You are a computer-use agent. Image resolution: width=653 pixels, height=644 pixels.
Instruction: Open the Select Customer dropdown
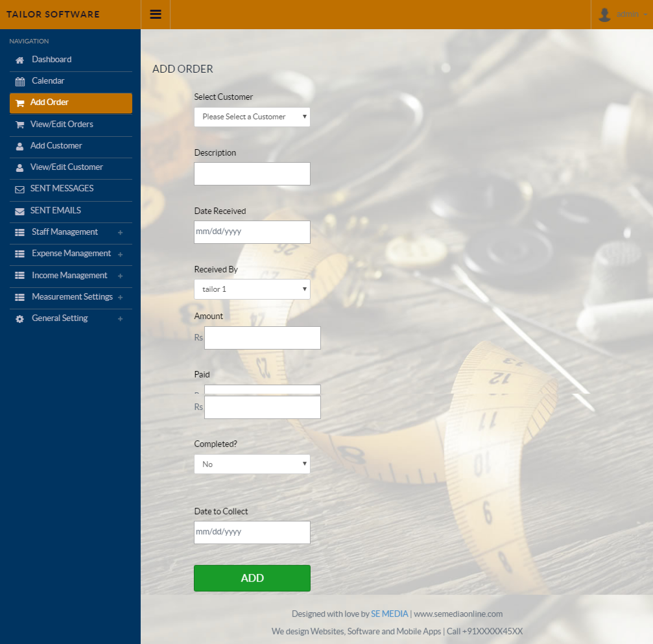pyautogui.click(x=252, y=117)
